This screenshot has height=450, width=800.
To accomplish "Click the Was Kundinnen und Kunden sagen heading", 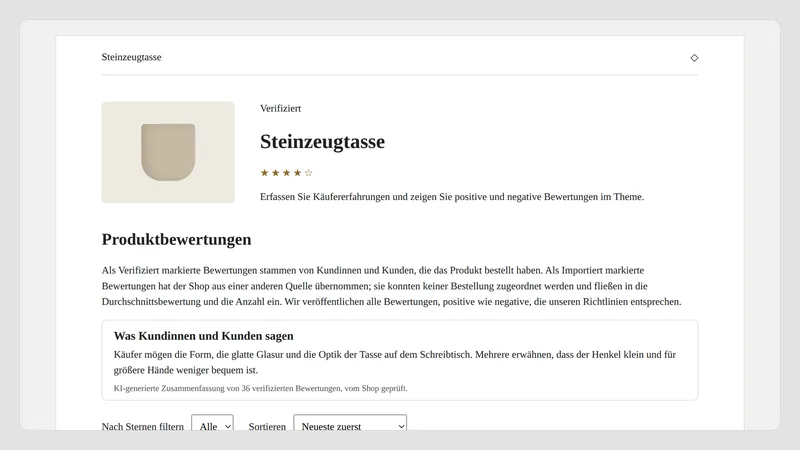I will (204, 336).
